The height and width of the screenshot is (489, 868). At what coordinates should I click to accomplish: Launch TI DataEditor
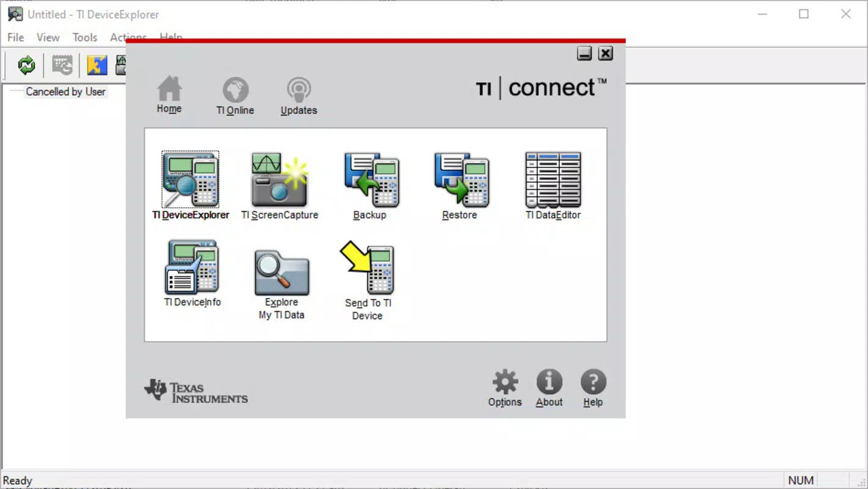(x=553, y=186)
